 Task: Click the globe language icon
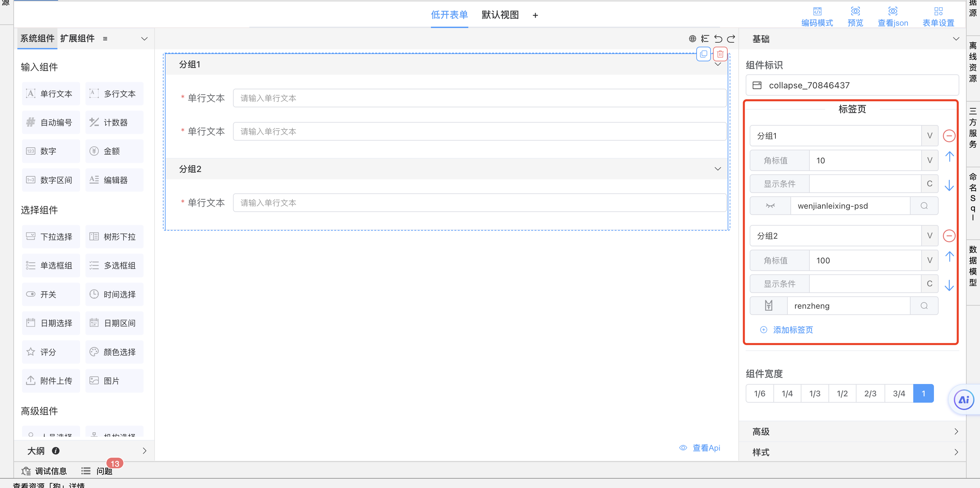tap(692, 39)
